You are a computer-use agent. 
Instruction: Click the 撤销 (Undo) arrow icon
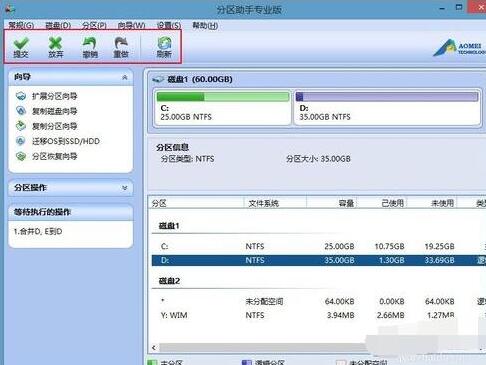coord(90,43)
